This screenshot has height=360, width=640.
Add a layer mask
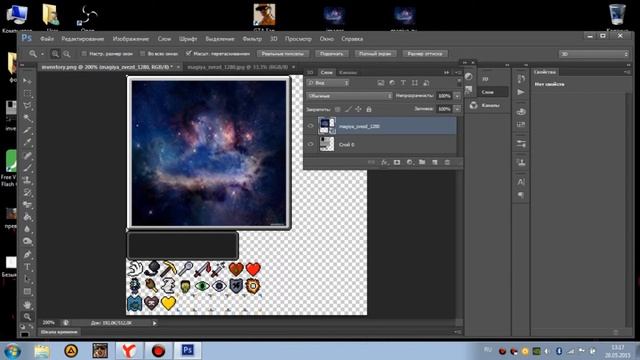(x=397, y=162)
